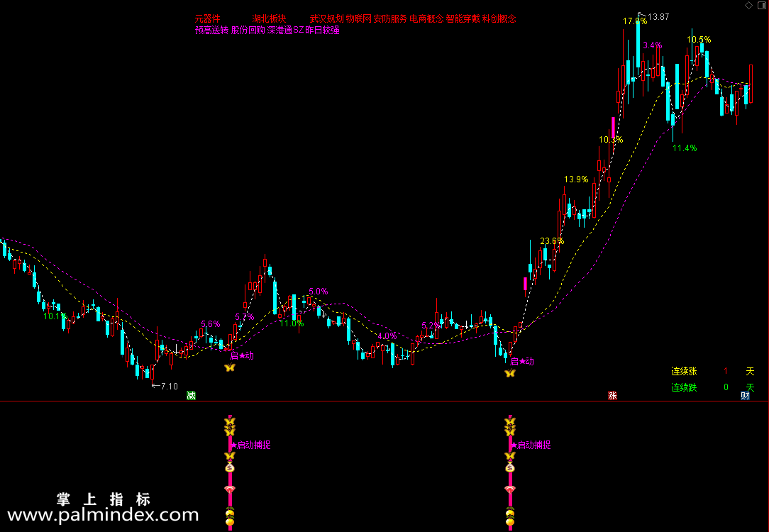
Task: Click the money bag icon on the left signal bar
Action: [x=230, y=467]
